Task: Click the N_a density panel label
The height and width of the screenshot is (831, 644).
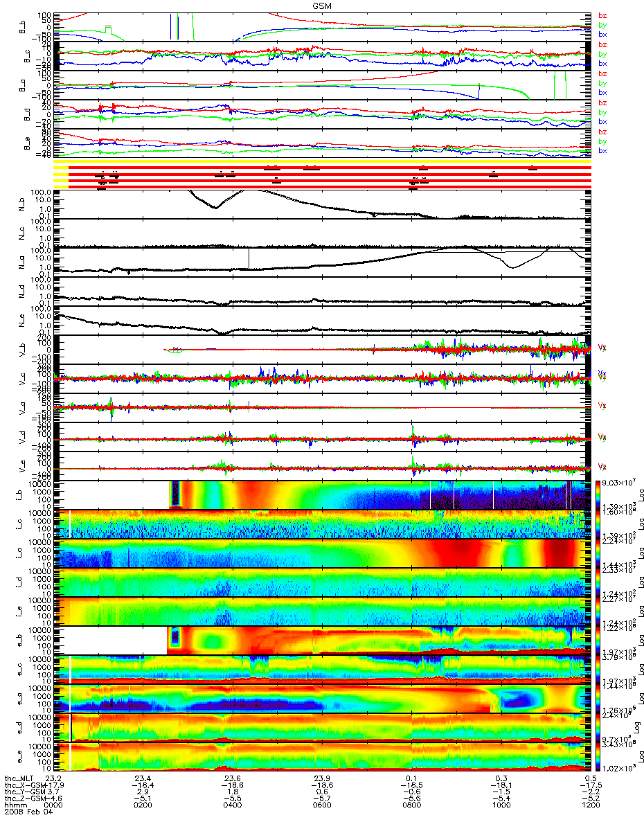Action: pyautogui.click(x=20, y=262)
